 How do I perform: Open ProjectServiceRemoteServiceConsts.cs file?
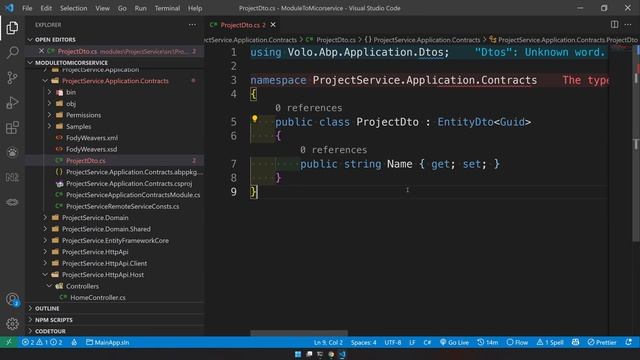115,207
